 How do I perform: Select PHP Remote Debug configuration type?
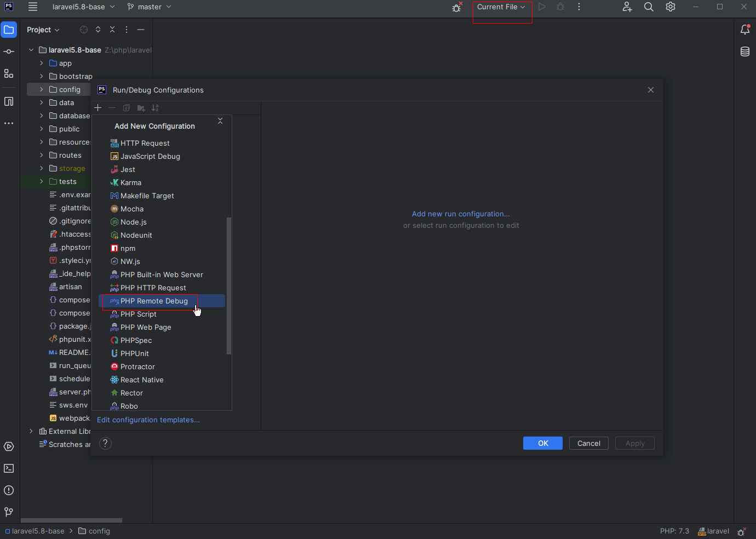click(x=162, y=301)
